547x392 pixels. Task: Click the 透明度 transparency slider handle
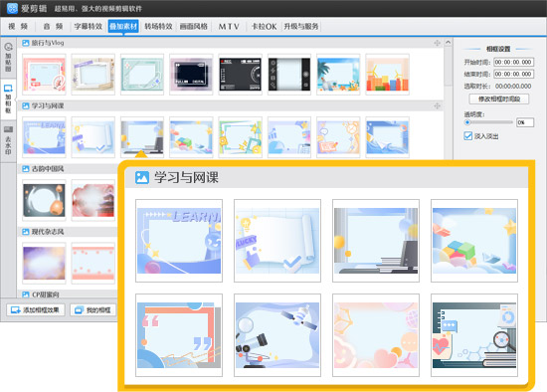pos(467,122)
